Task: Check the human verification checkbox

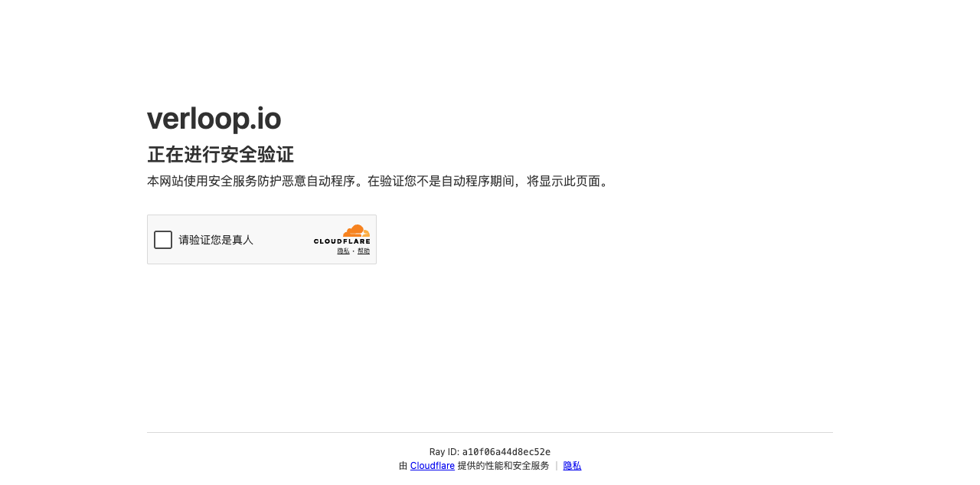Action: [x=163, y=240]
